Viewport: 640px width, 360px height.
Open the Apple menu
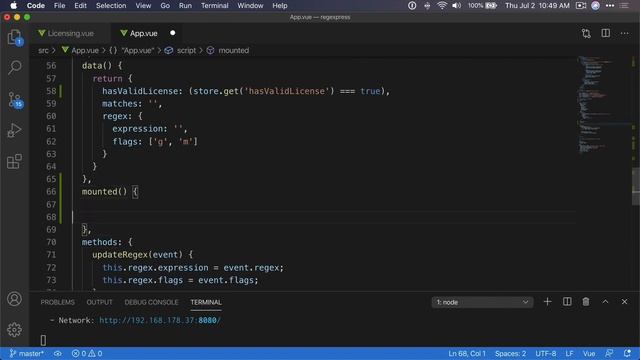click(x=13, y=6)
